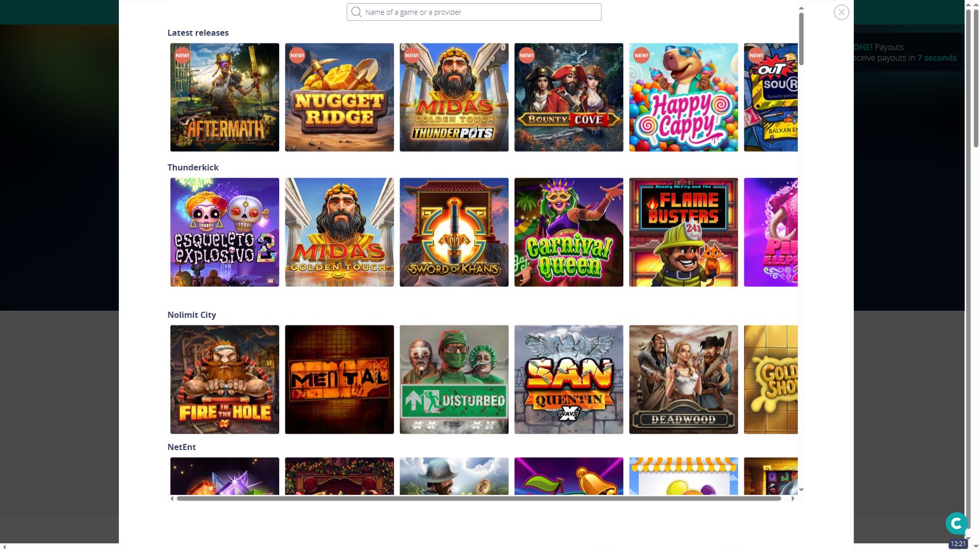Screen dimensions: 980x551
Task: Open the Deadwood game
Action: tap(683, 380)
